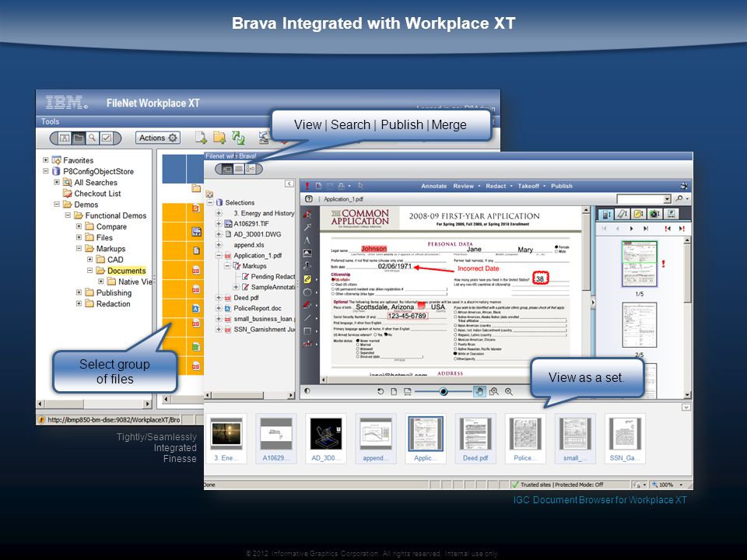
Task: Open the Tools menu in Workplace XT
Action: (x=50, y=121)
